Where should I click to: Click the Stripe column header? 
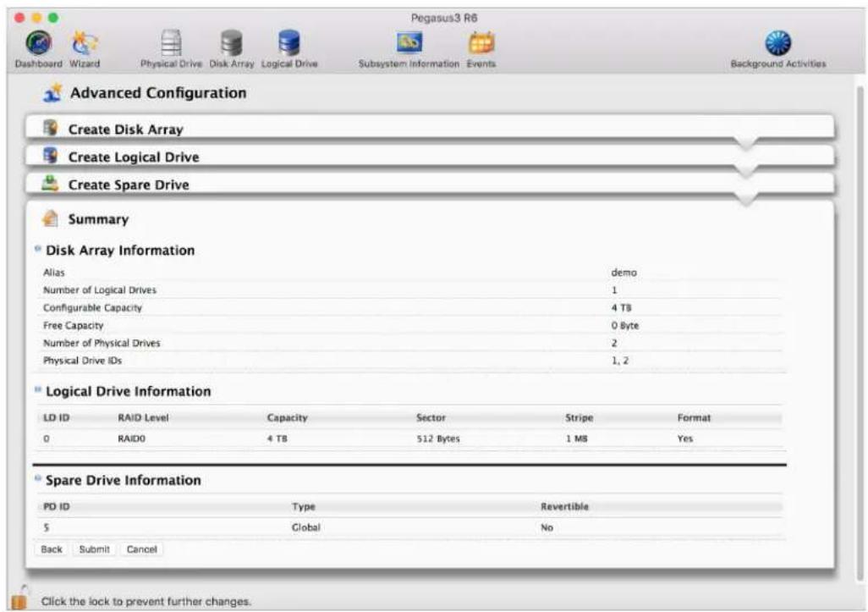point(579,417)
